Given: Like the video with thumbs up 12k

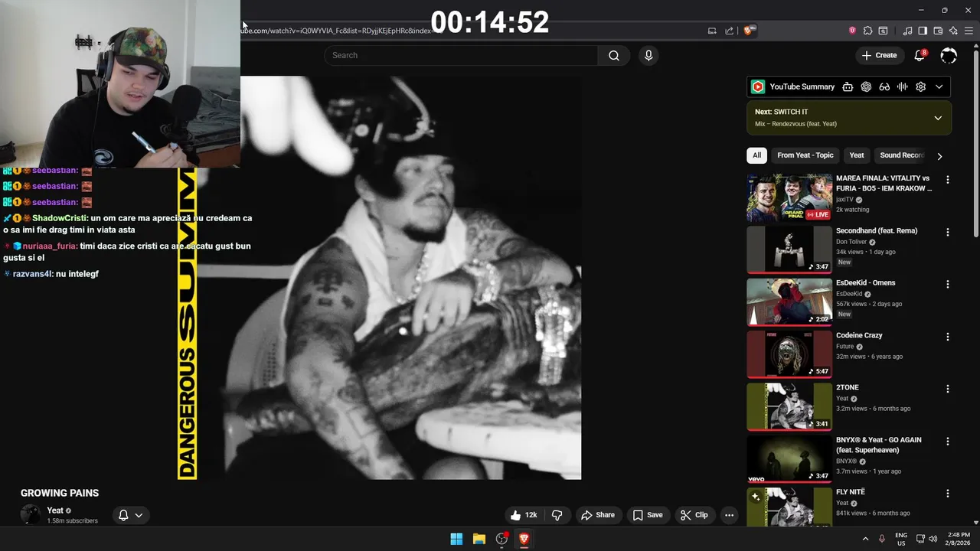Looking at the screenshot, I should click(524, 515).
